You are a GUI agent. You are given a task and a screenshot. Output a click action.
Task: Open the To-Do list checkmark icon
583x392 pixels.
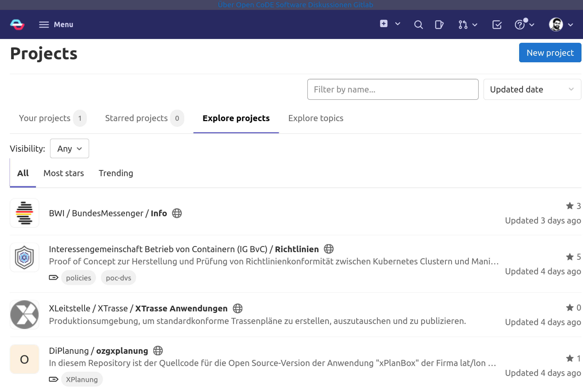click(497, 24)
